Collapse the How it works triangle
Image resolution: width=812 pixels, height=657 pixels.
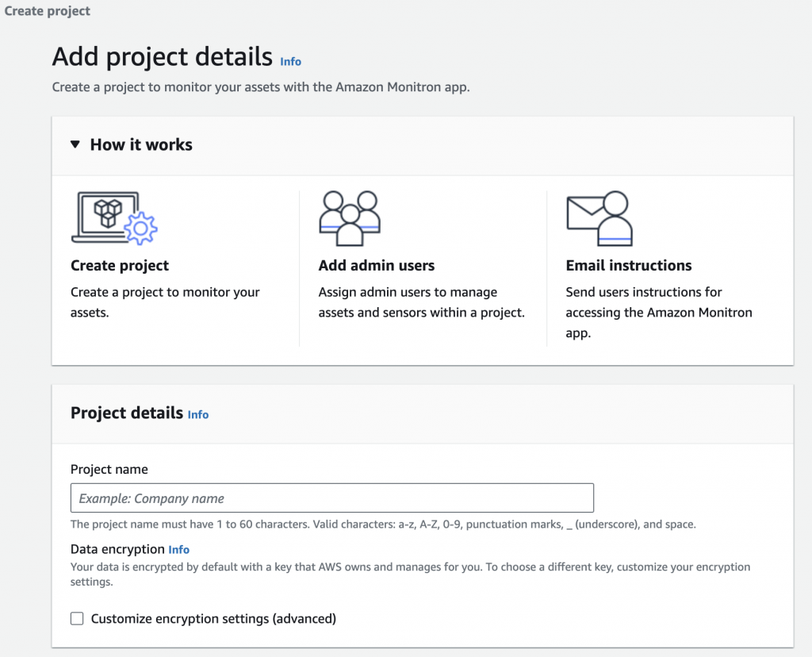coord(75,144)
